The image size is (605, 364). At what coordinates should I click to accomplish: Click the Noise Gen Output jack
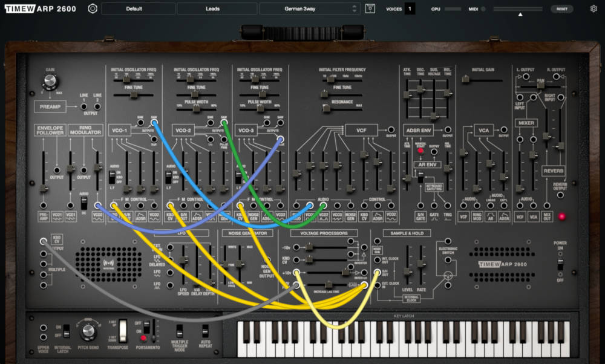268,259
